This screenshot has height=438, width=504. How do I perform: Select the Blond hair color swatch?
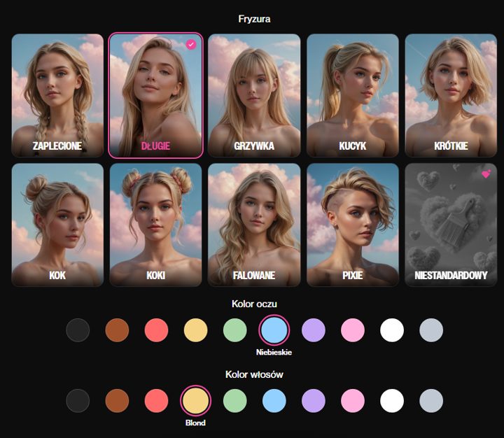click(195, 401)
